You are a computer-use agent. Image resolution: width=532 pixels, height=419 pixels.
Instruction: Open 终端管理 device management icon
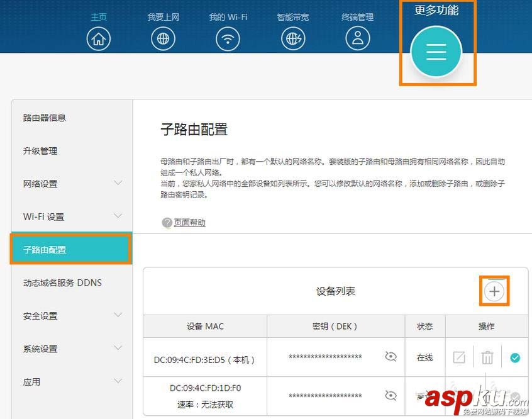tap(357, 38)
